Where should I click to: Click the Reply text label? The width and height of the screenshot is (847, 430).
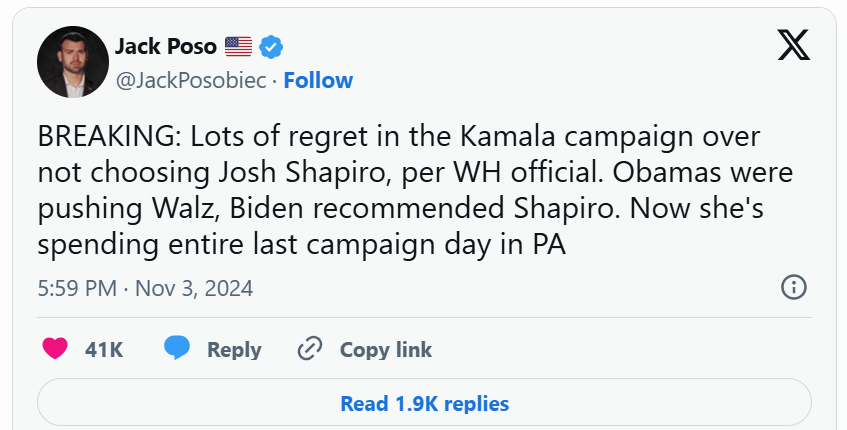tap(234, 350)
